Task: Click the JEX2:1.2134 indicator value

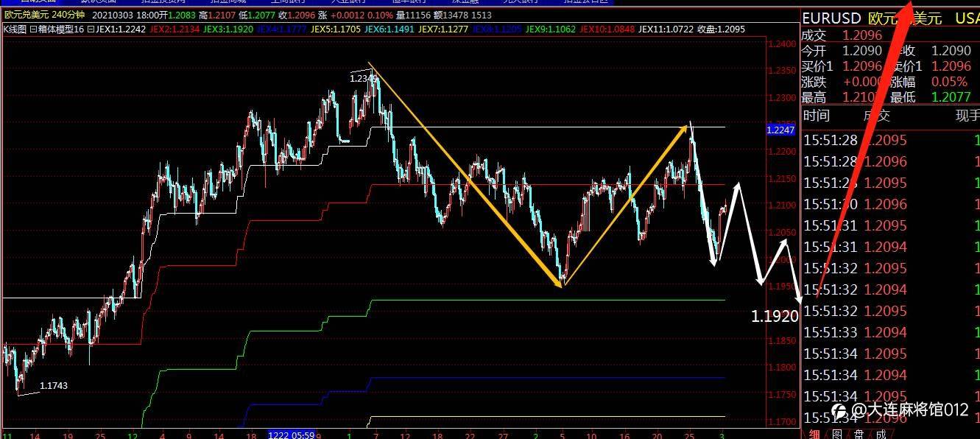Action: point(174,29)
